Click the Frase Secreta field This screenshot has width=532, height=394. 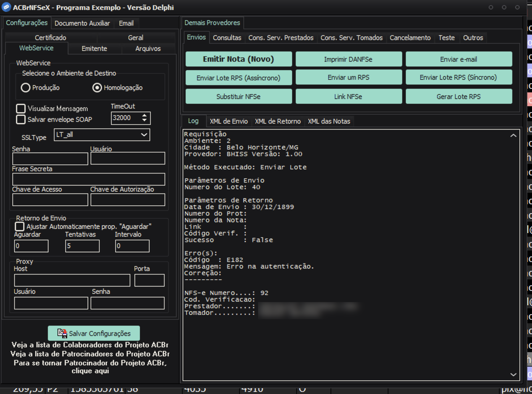[x=89, y=179]
